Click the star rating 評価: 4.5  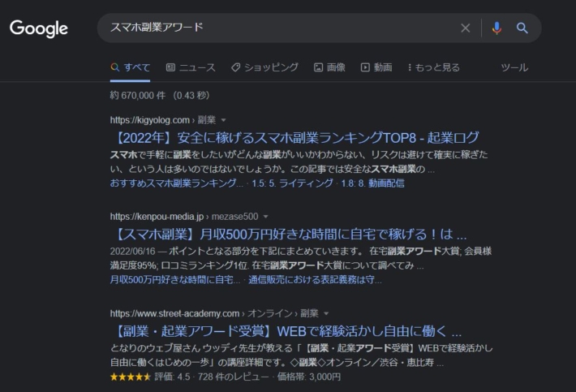click(150, 377)
